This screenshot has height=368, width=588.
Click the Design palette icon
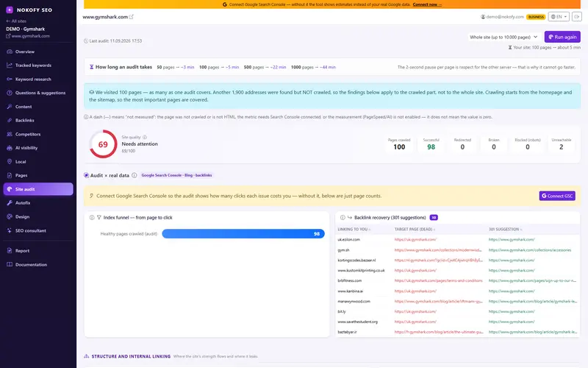click(x=10, y=216)
